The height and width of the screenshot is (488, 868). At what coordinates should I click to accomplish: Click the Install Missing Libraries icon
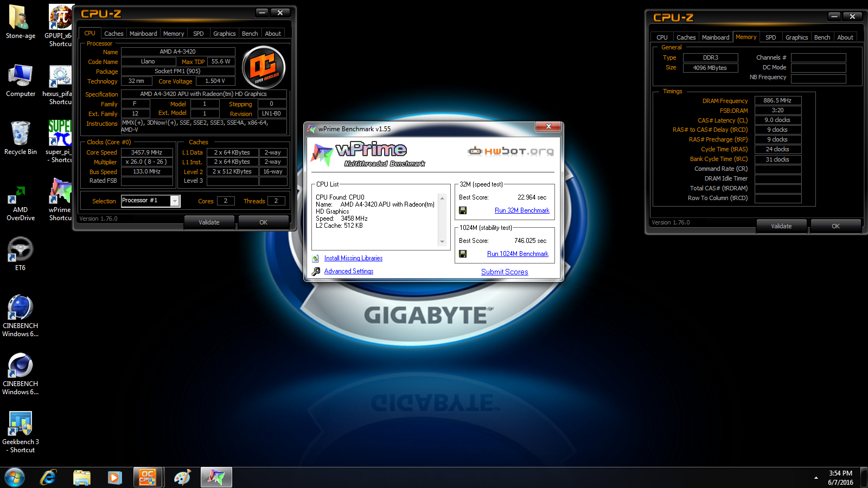click(x=316, y=258)
